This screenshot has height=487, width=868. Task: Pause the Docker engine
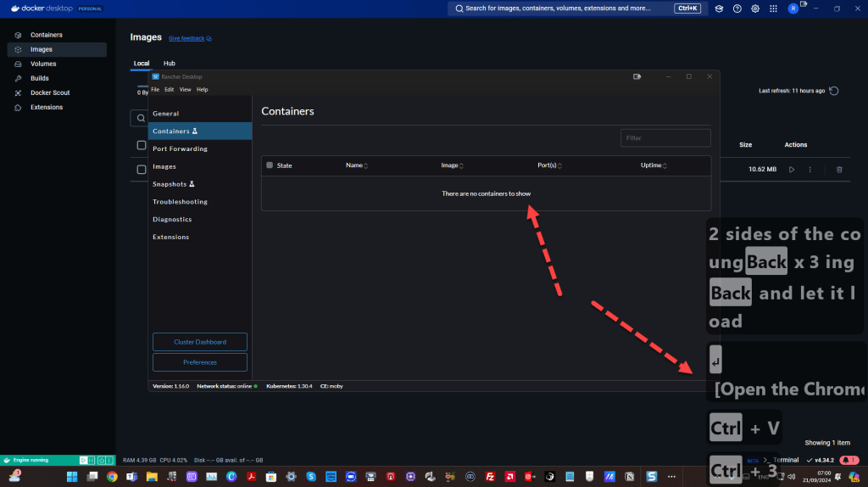click(x=92, y=461)
